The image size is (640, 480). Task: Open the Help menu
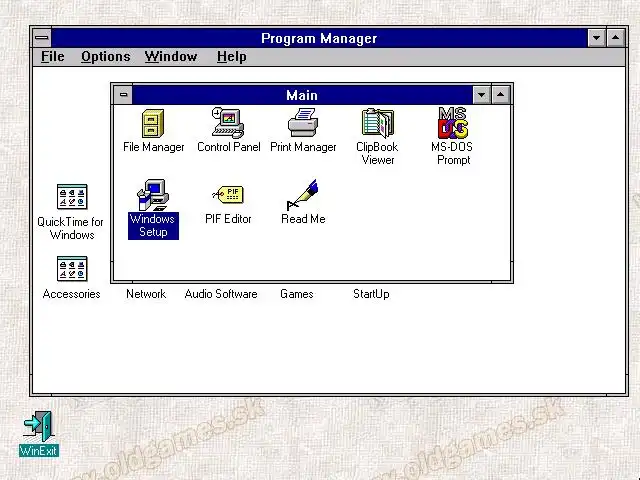click(x=231, y=56)
